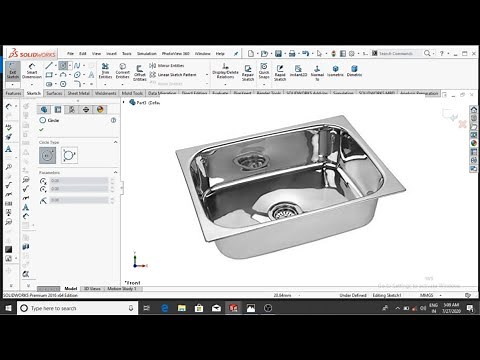Click the Repair Sketch tool
This screenshot has height=360, width=480.
point(248,73)
